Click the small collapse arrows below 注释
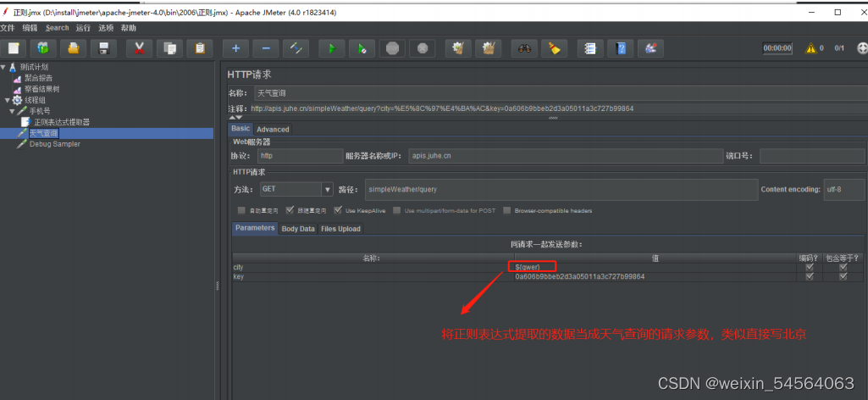Screen dimensions: 868x400 click(x=235, y=118)
